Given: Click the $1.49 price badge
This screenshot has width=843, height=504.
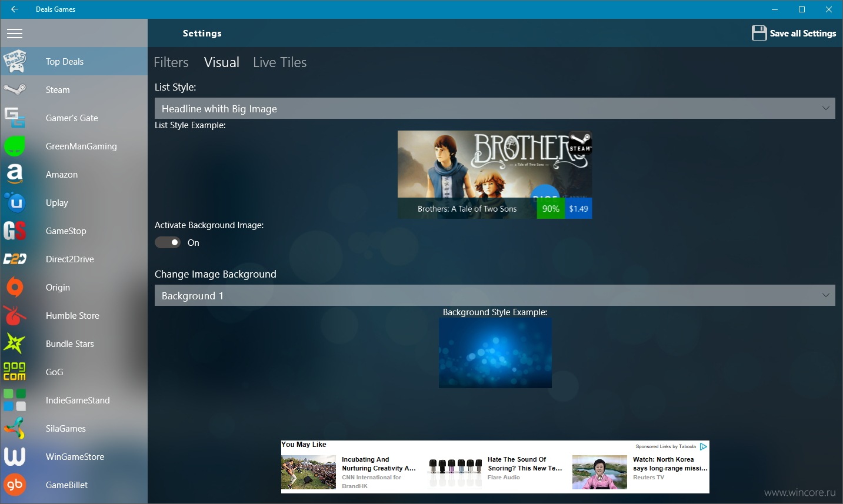Looking at the screenshot, I should pos(578,208).
